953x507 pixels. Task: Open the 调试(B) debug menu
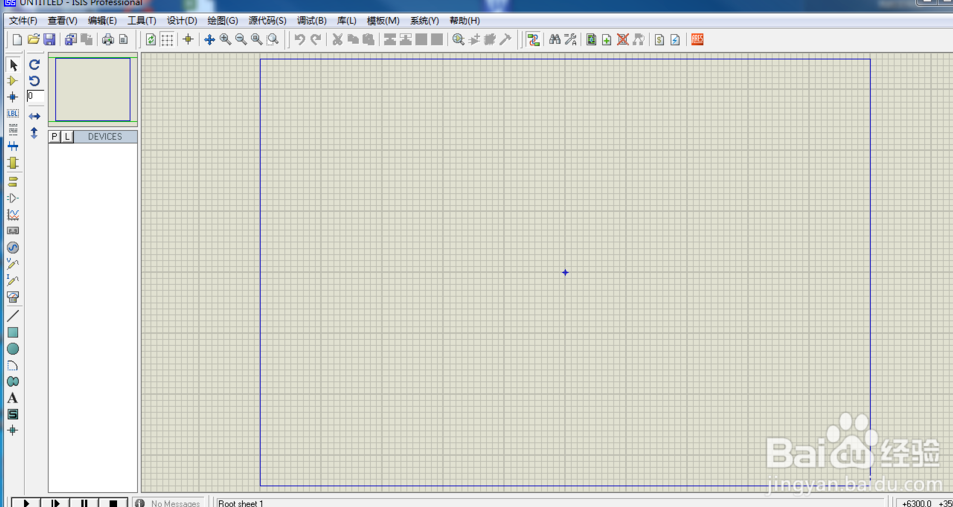[311, 21]
